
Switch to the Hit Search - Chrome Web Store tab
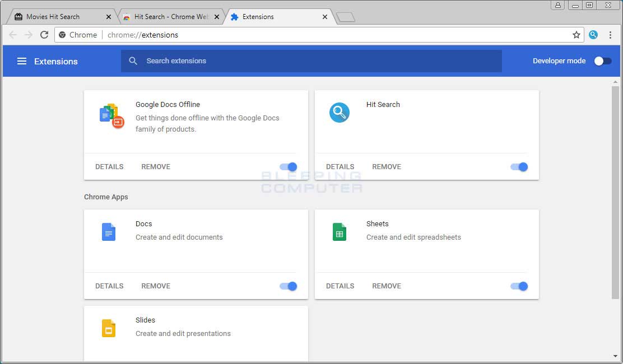171,17
